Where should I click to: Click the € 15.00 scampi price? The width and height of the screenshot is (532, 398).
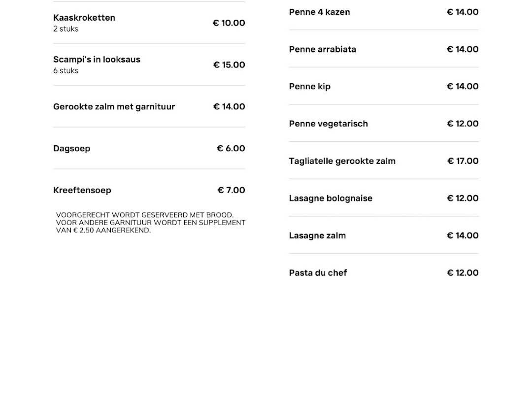(229, 65)
